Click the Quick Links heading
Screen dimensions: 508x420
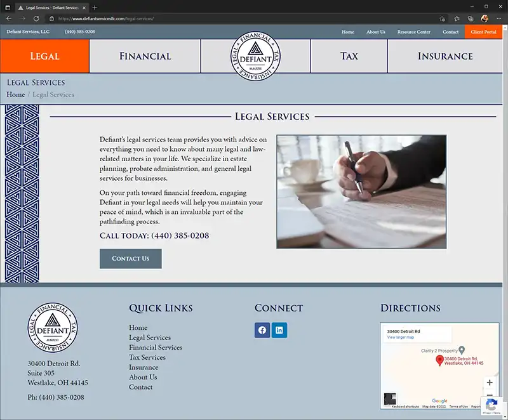161,308
